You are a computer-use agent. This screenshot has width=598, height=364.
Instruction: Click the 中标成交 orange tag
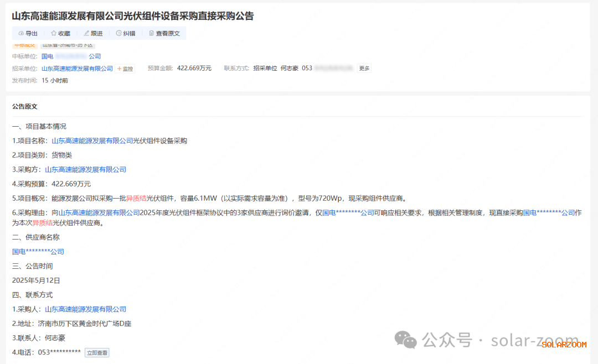pyautogui.click(x=24, y=45)
